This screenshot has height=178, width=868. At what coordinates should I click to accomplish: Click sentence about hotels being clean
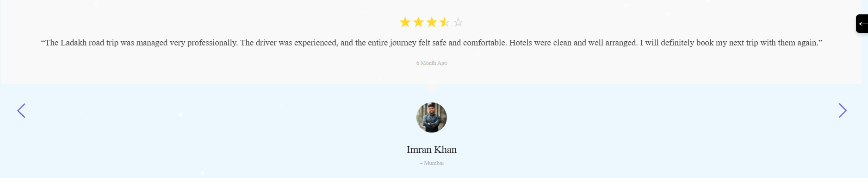tap(573, 43)
